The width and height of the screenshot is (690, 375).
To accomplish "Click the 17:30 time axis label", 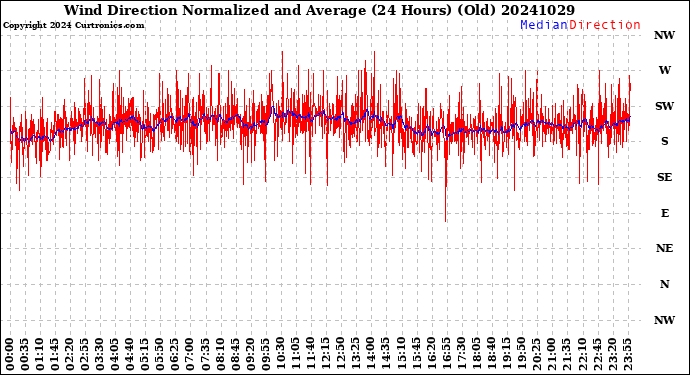I will pos(461,354).
